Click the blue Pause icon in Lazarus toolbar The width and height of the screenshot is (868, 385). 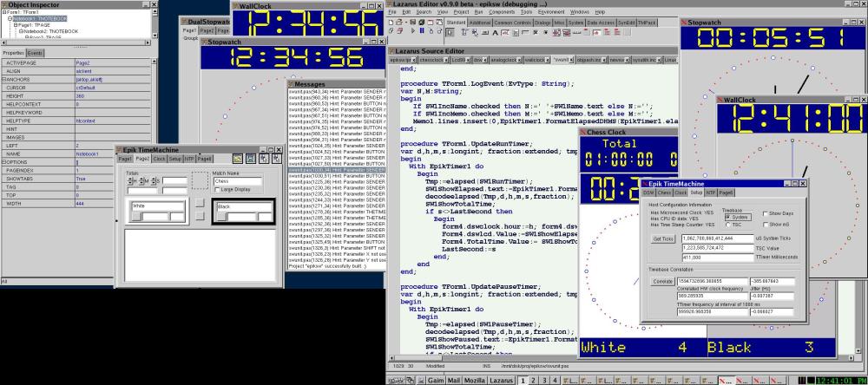[422, 31]
